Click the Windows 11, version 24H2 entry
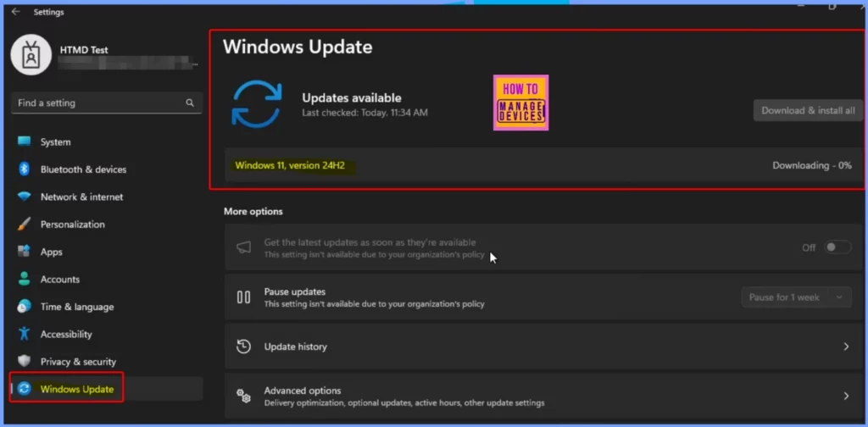The width and height of the screenshot is (868, 427). 290,165
